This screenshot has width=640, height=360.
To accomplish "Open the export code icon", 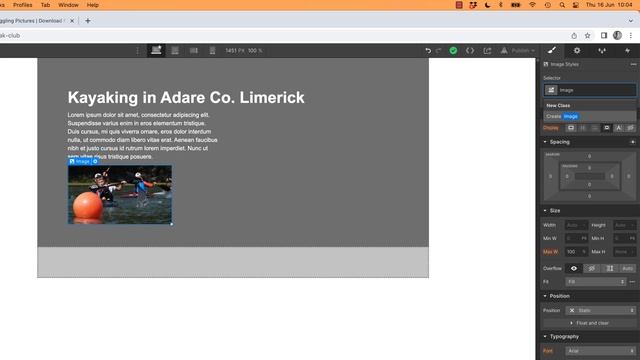I will click(x=470, y=51).
